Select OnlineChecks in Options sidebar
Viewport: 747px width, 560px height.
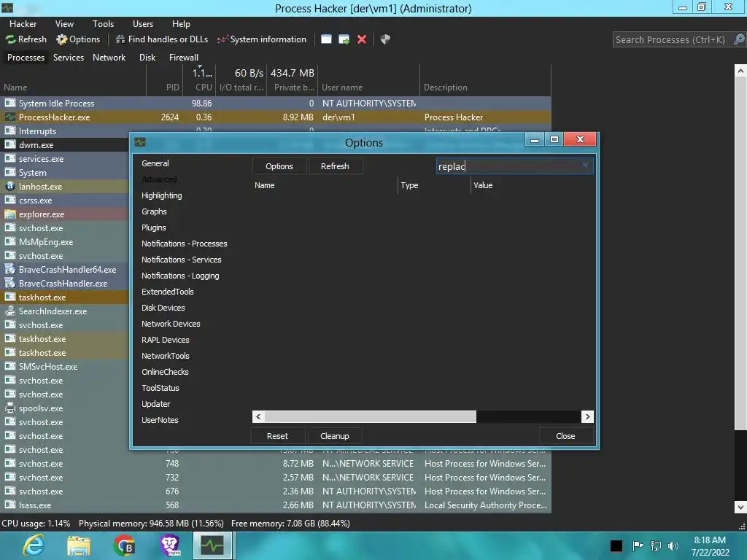(x=165, y=372)
